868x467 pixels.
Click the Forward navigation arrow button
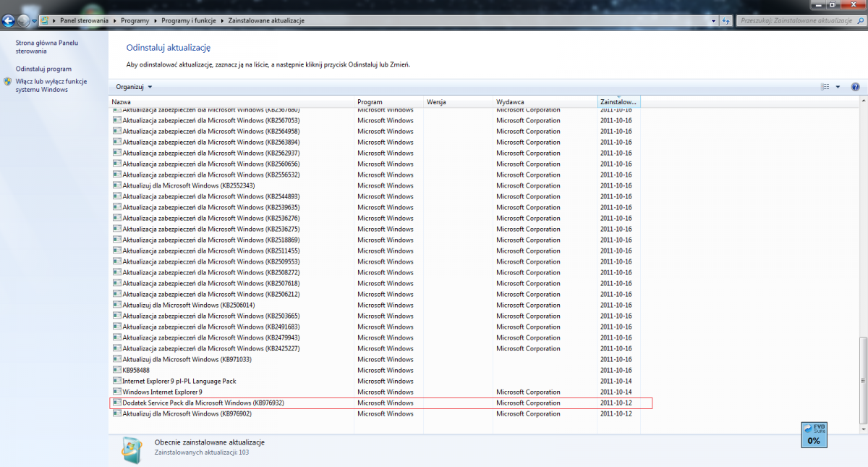tap(24, 21)
